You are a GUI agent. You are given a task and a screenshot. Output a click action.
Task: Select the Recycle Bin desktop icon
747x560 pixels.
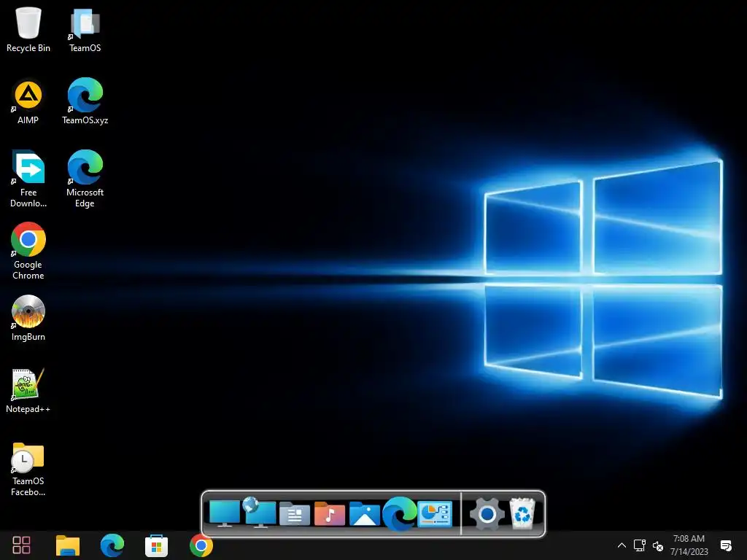pyautogui.click(x=28, y=30)
